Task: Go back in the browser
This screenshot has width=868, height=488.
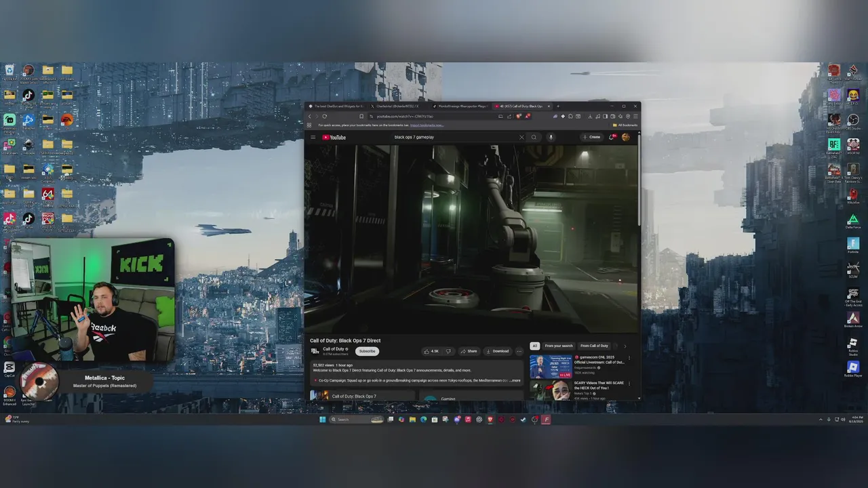Action: pyautogui.click(x=310, y=116)
